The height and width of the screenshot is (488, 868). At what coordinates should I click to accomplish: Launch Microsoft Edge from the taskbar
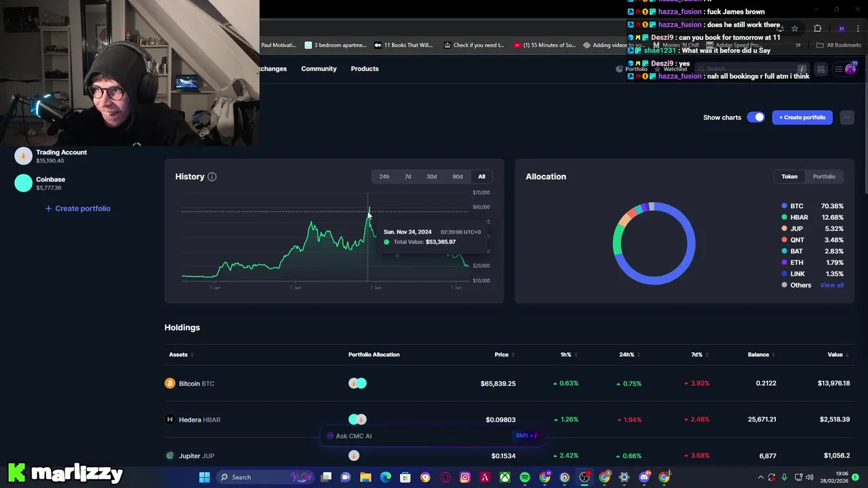click(385, 477)
